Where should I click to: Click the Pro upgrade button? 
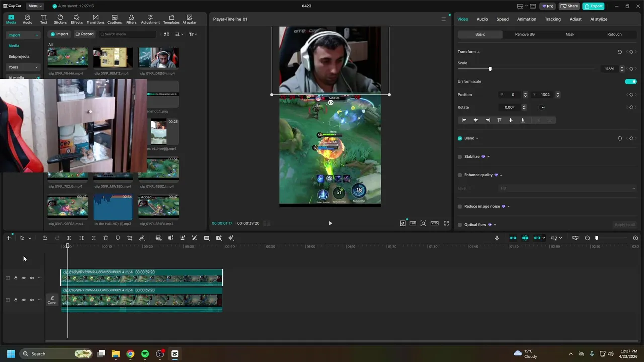pyautogui.click(x=547, y=6)
